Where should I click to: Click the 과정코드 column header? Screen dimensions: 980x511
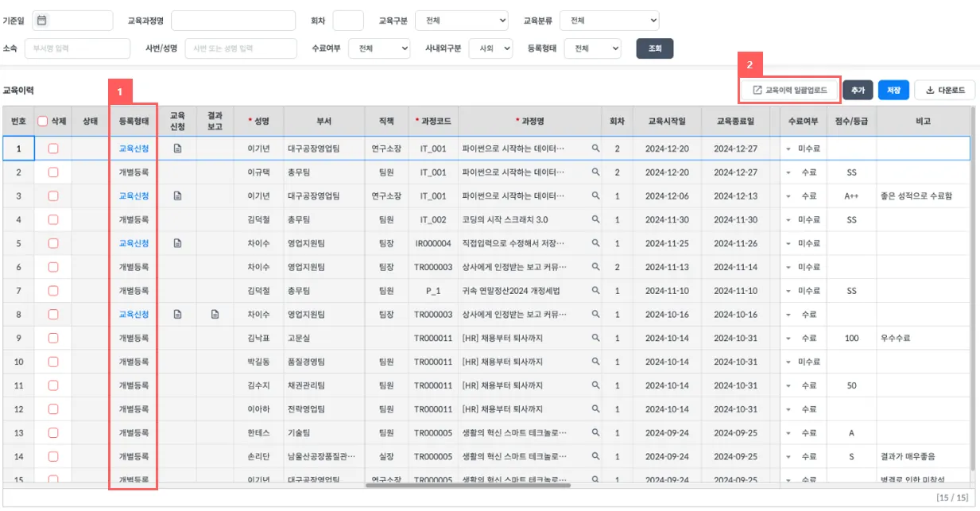point(433,122)
